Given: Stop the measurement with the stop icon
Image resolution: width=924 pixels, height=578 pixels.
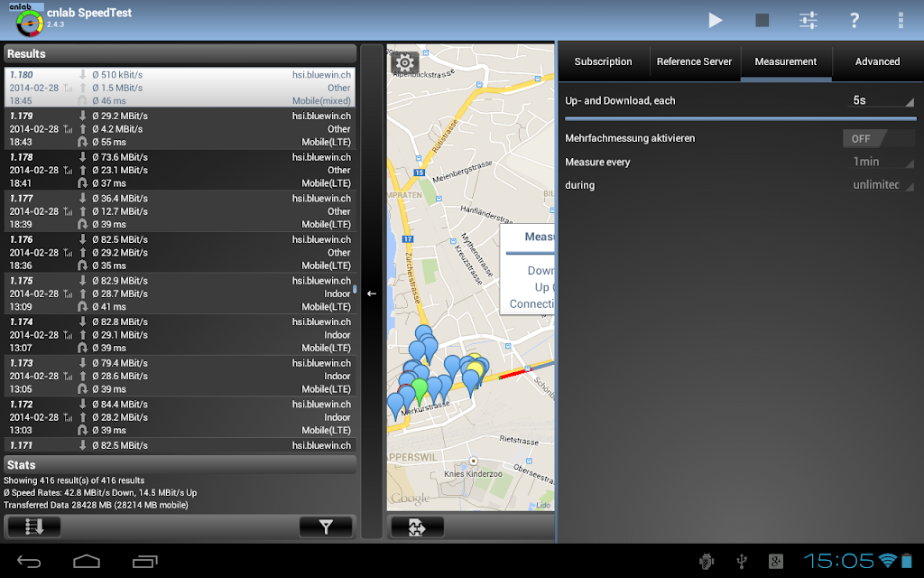Looking at the screenshot, I should [762, 21].
